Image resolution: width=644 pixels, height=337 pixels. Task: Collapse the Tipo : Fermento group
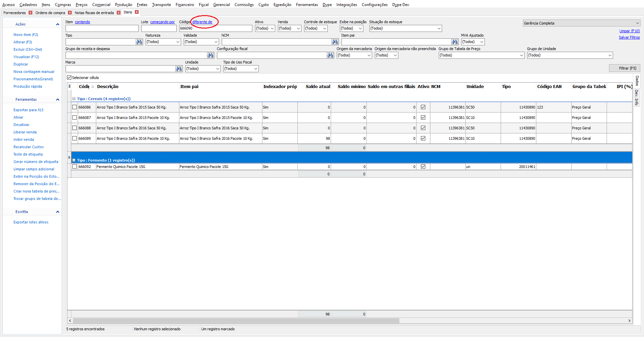pyautogui.click(x=74, y=160)
